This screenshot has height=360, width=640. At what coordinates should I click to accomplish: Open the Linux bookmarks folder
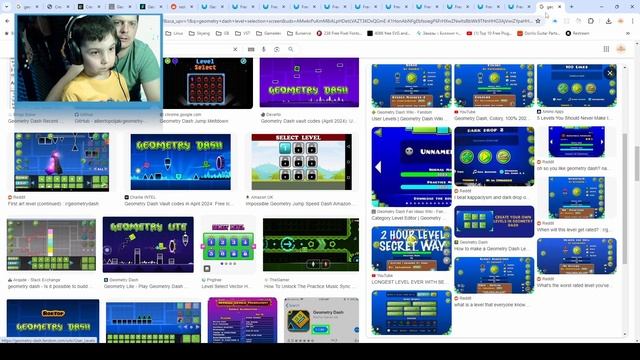[174, 33]
